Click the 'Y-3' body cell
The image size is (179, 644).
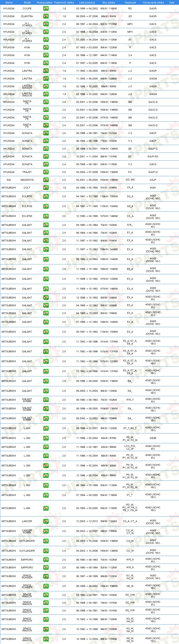[130, 141]
